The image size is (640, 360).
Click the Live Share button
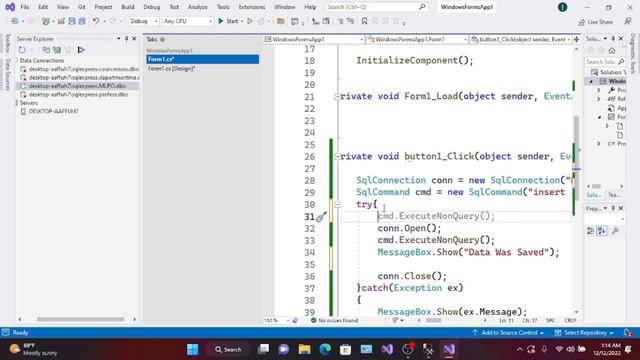pyautogui.click(x=596, y=22)
